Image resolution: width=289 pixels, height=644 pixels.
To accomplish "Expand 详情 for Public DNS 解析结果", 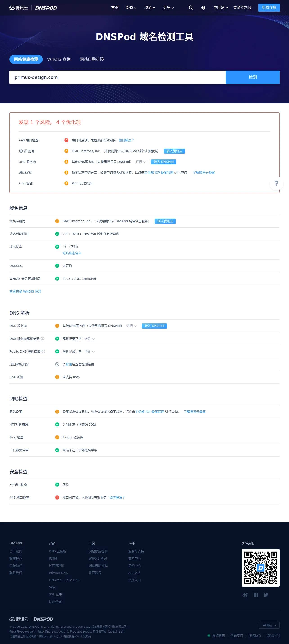I will [x=89, y=351].
